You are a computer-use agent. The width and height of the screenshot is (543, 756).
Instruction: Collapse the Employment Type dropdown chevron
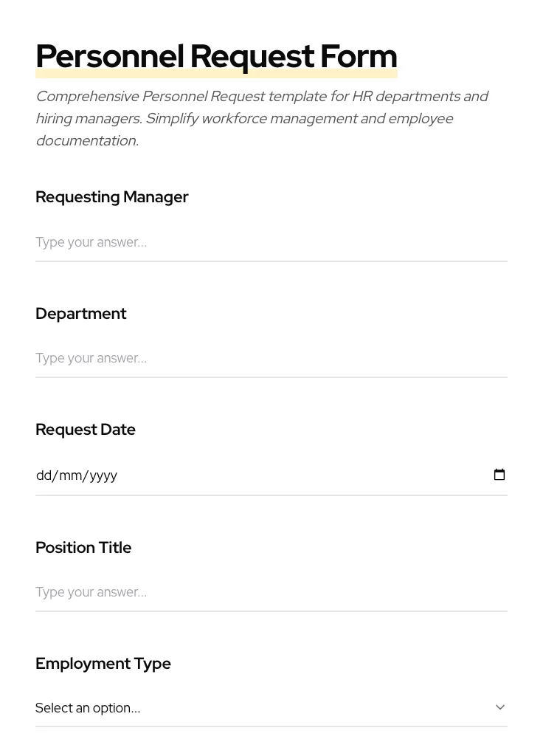pos(500,707)
